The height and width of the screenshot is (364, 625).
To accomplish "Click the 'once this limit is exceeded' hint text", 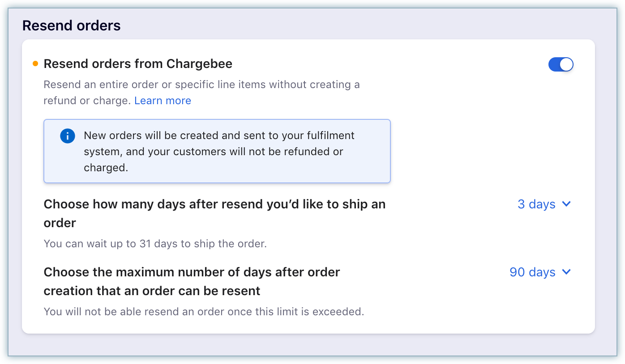I will [x=204, y=311].
